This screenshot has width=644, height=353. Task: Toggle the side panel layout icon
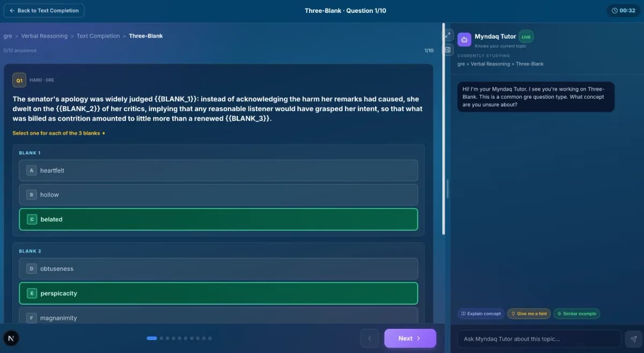point(449,49)
